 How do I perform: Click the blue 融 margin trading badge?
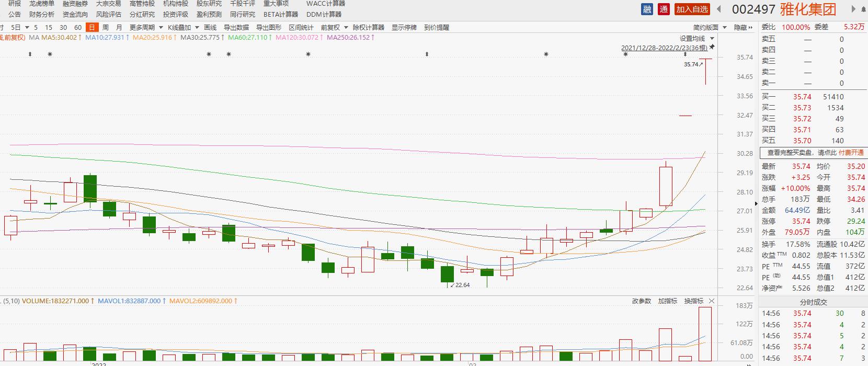tap(647, 9)
